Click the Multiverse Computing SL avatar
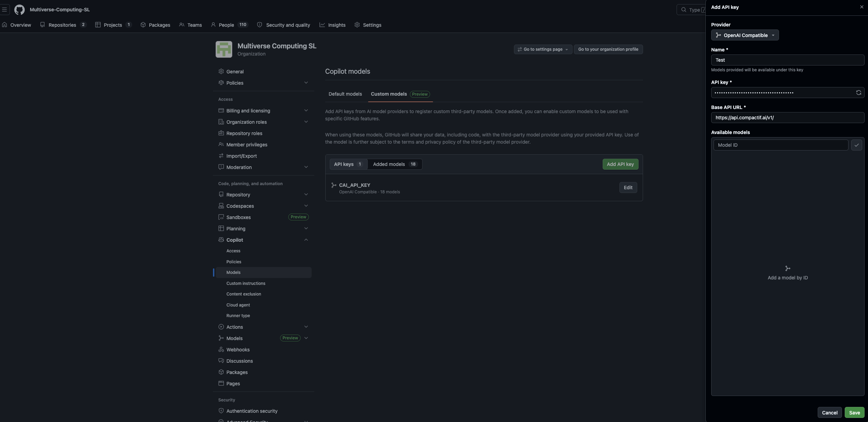The height and width of the screenshot is (422, 868). tap(224, 49)
